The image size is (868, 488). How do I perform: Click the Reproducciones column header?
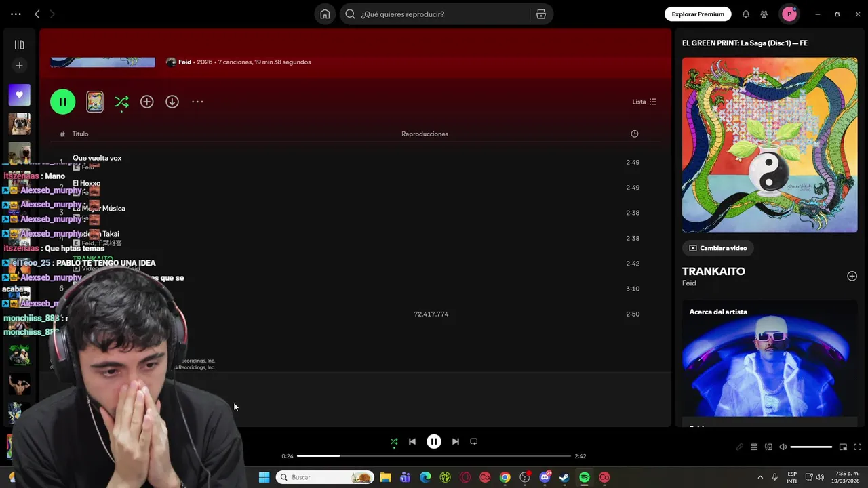coord(425,134)
